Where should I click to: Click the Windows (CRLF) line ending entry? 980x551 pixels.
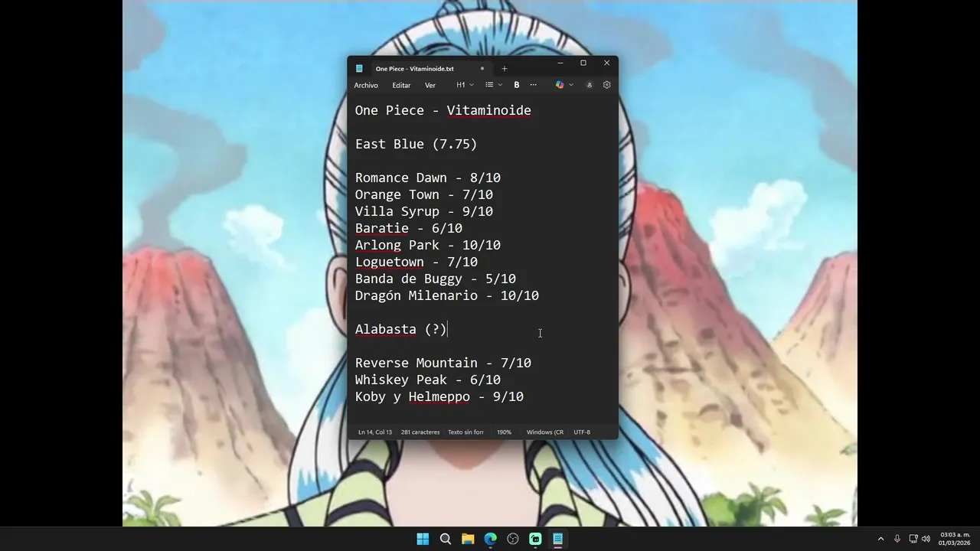tap(545, 432)
